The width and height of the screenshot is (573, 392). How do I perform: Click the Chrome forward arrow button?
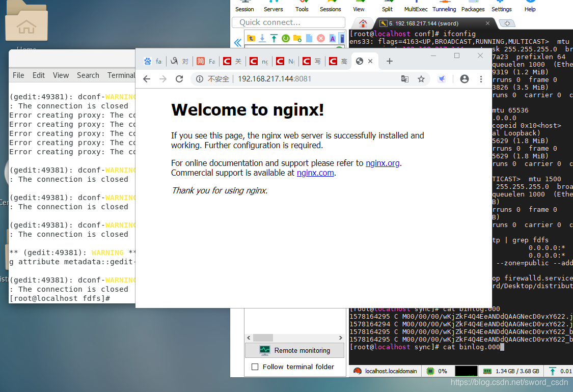(x=163, y=79)
